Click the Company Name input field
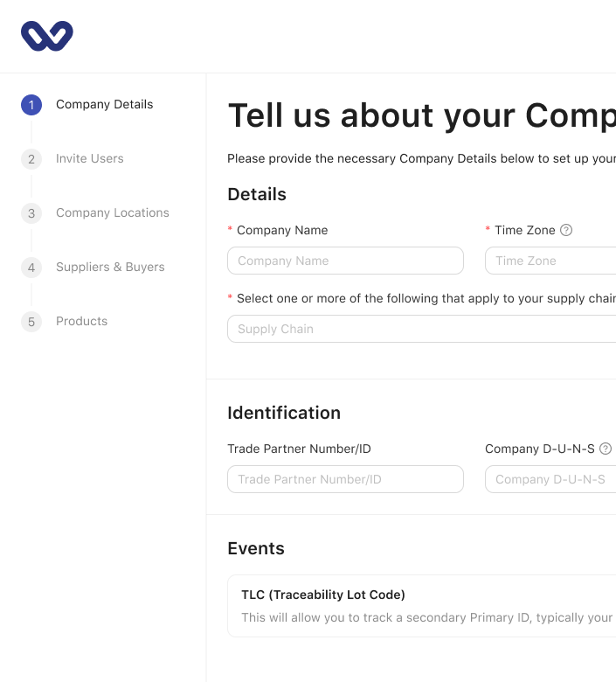Screen dimensions: 616x682 tap(345, 261)
